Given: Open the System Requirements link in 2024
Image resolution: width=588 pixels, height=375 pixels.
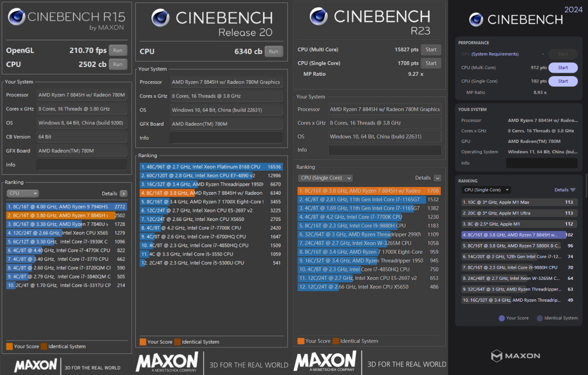Looking at the screenshot, I should 495,54.
